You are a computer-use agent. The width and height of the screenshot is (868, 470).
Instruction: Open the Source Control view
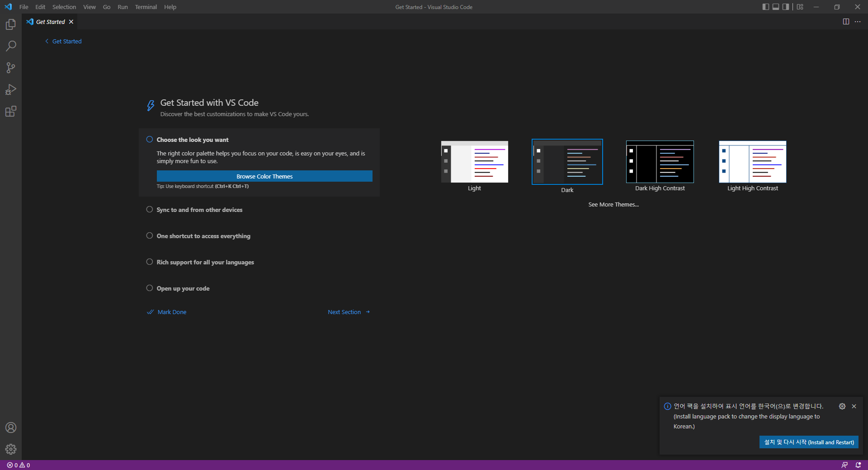coord(11,68)
